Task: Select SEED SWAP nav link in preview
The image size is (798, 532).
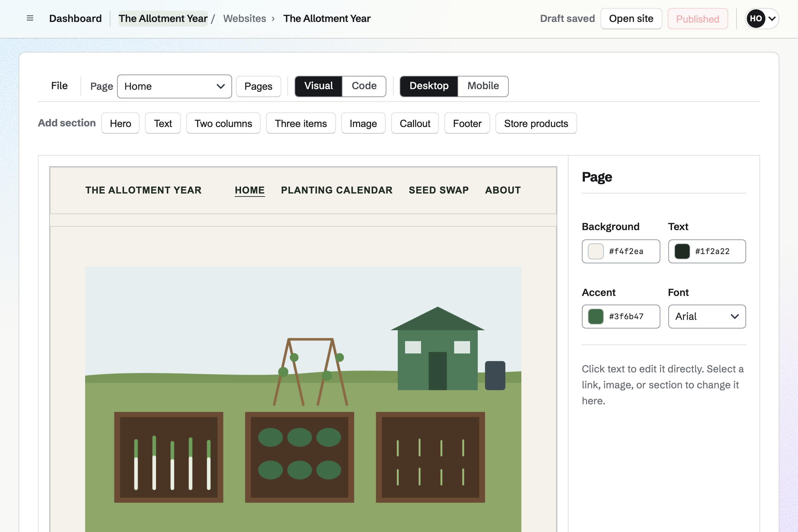Action: [439, 190]
